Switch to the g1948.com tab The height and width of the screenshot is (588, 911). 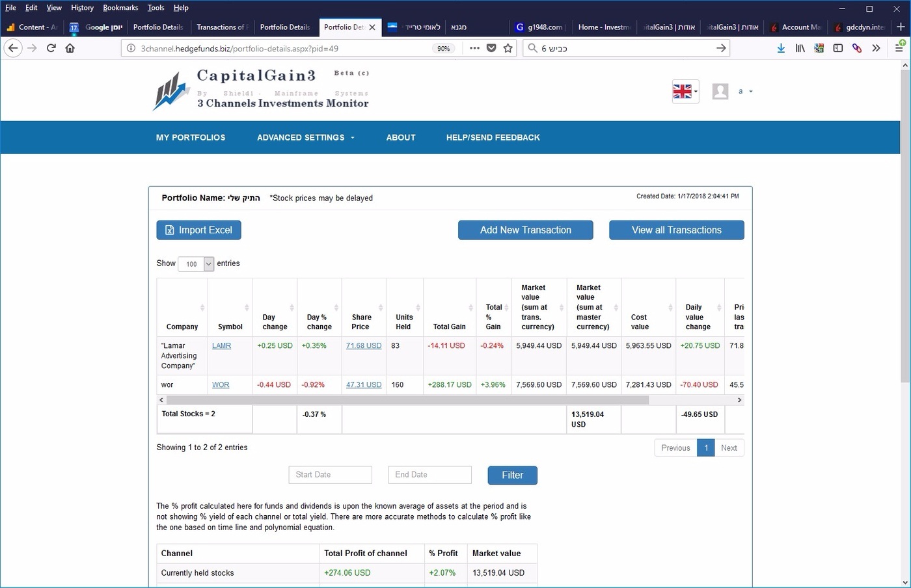click(540, 27)
